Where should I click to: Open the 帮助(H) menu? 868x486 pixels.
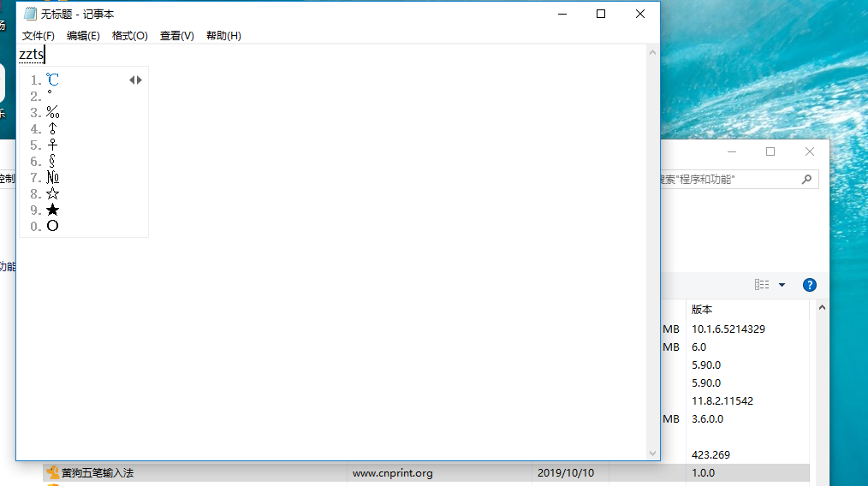point(223,36)
